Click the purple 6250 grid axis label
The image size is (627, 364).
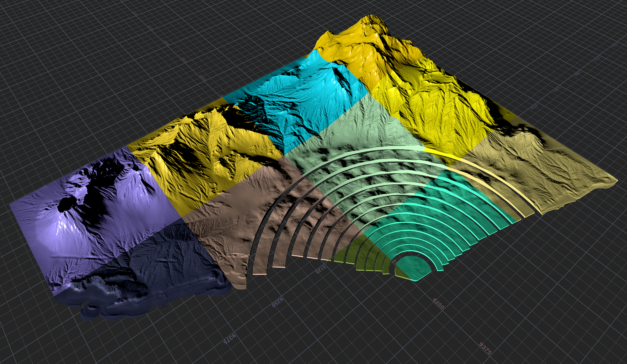pyautogui.click(x=277, y=302)
